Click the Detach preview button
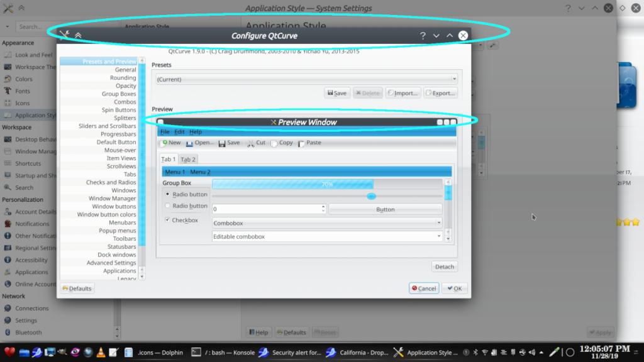 tap(444, 266)
